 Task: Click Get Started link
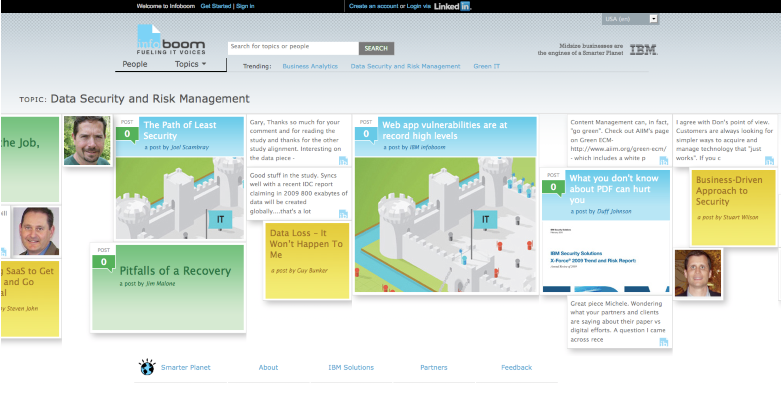(215, 6)
